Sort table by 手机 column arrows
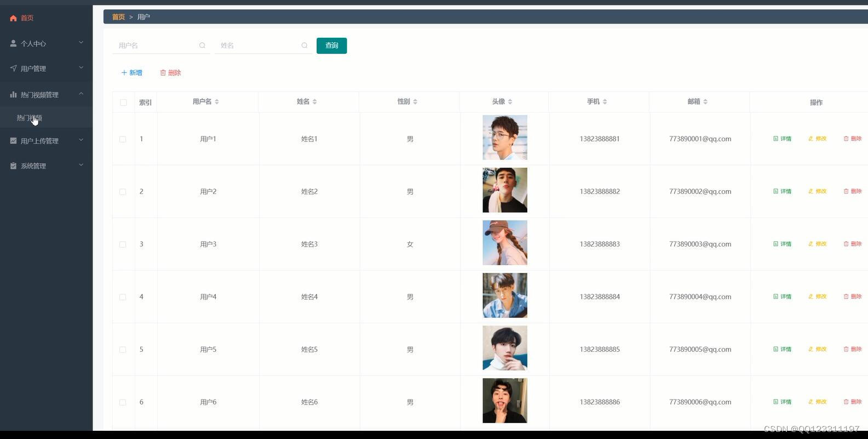Screen dimensions: 868x439 click(605, 101)
